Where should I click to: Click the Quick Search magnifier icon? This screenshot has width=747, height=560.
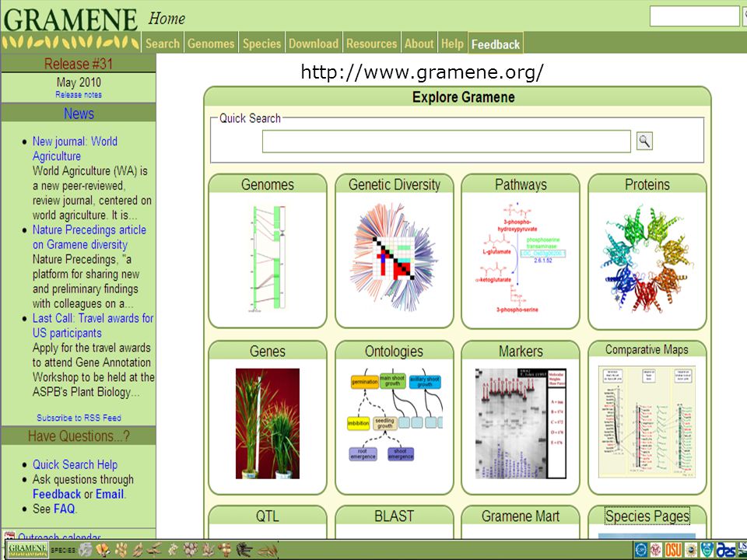click(x=644, y=141)
